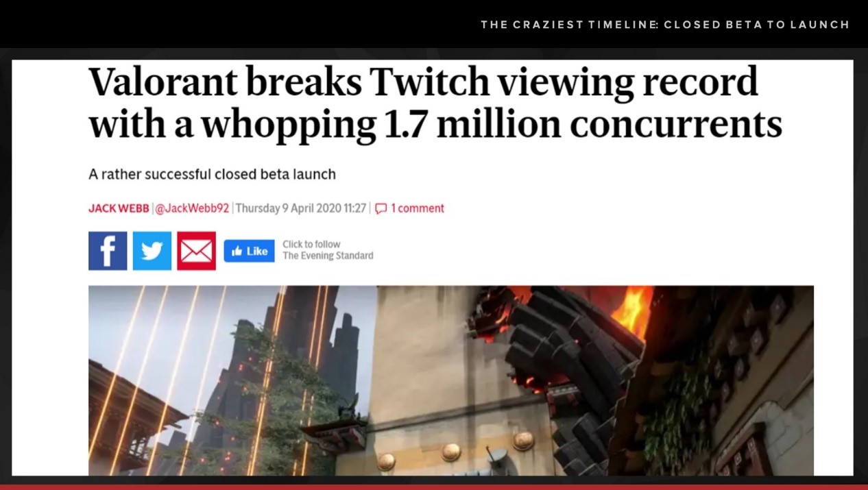
Task: Visit the JACK WEBB author page
Action: pyautogui.click(x=119, y=208)
